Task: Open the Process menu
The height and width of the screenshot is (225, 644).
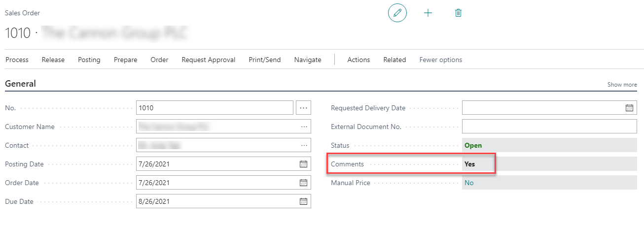Action: (17, 60)
